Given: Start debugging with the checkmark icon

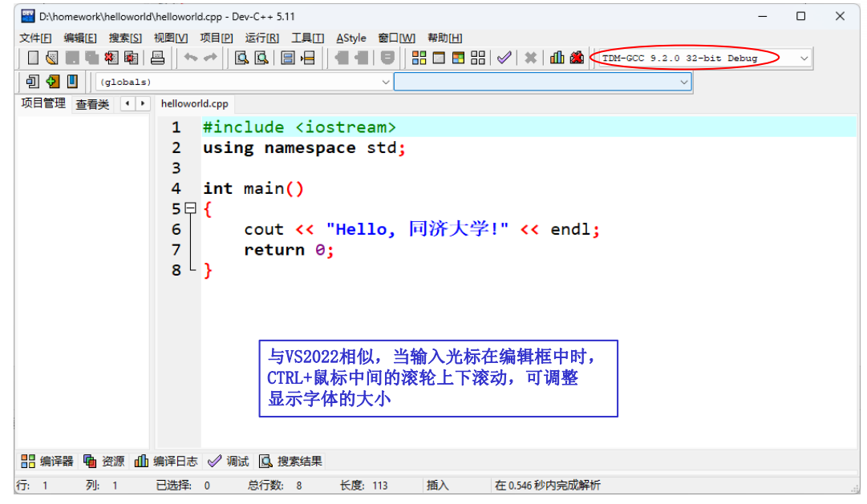Looking at the screenshot, I should click(x=504, y=58).
